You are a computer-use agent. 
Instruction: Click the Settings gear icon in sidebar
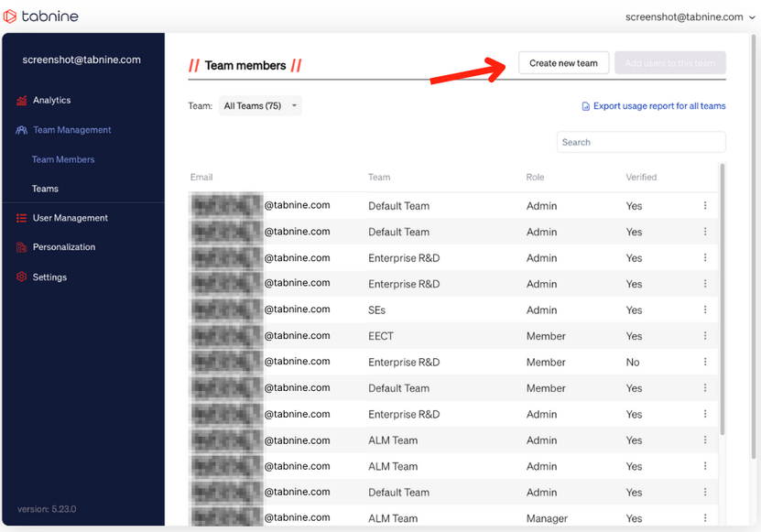tap(21, 277)
